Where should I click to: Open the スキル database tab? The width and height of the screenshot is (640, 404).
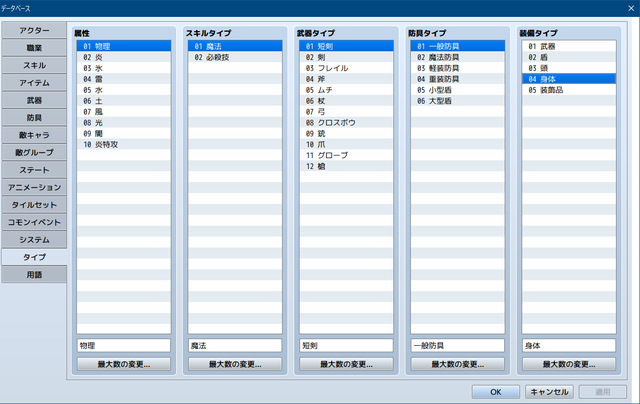(34, 65)
